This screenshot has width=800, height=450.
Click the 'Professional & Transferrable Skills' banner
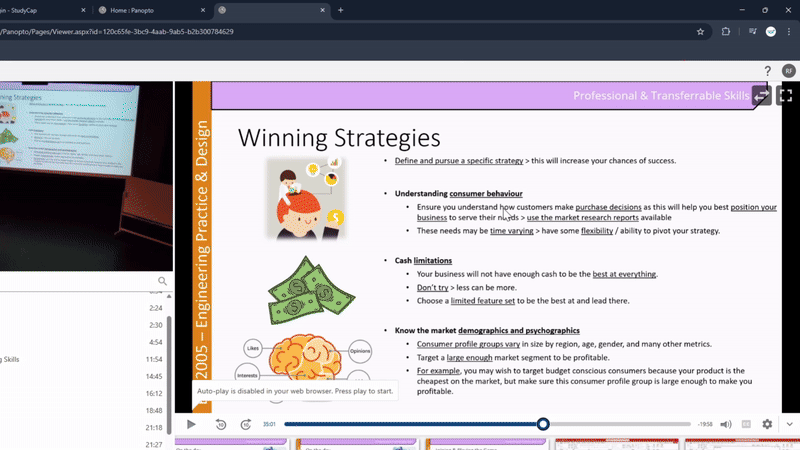pyautogui.click(x=661, y=96)
